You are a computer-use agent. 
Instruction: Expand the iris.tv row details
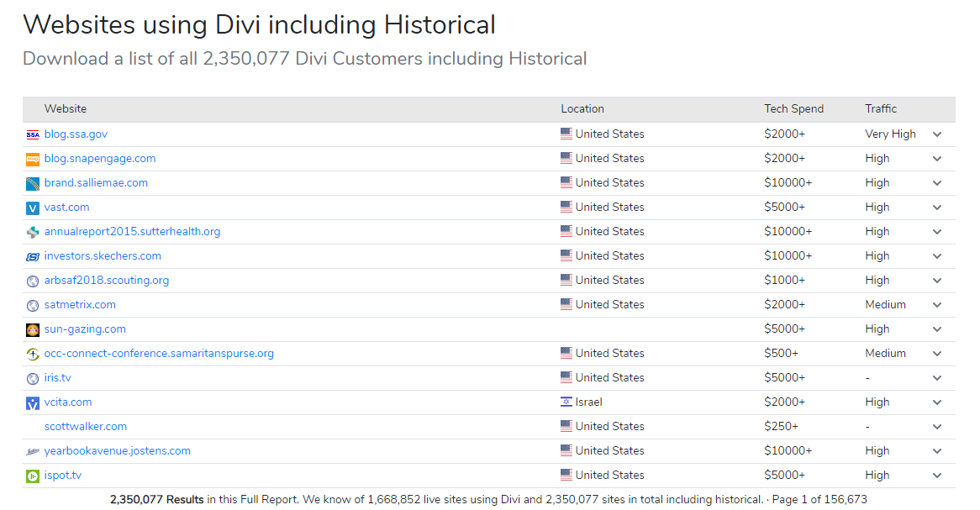click(937, 378)
